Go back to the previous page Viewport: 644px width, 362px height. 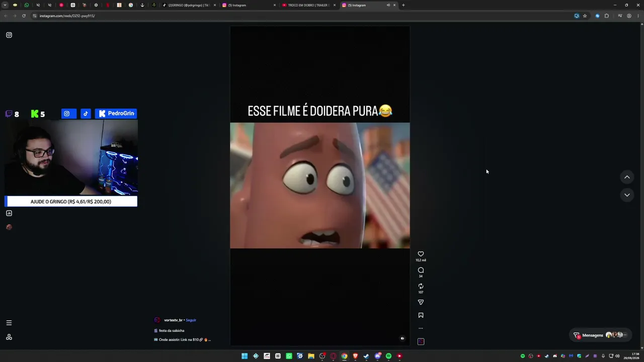pyautogui.click(x=6, y=16)
